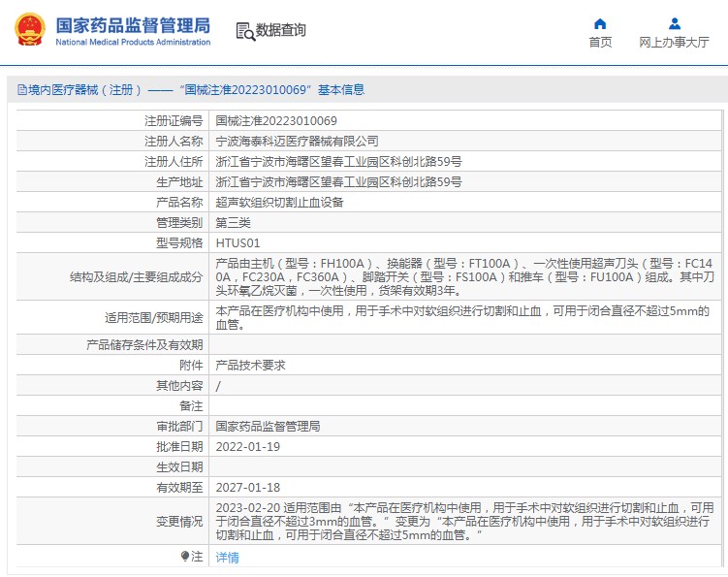Open the 数据查询 text link

point(280,30)
